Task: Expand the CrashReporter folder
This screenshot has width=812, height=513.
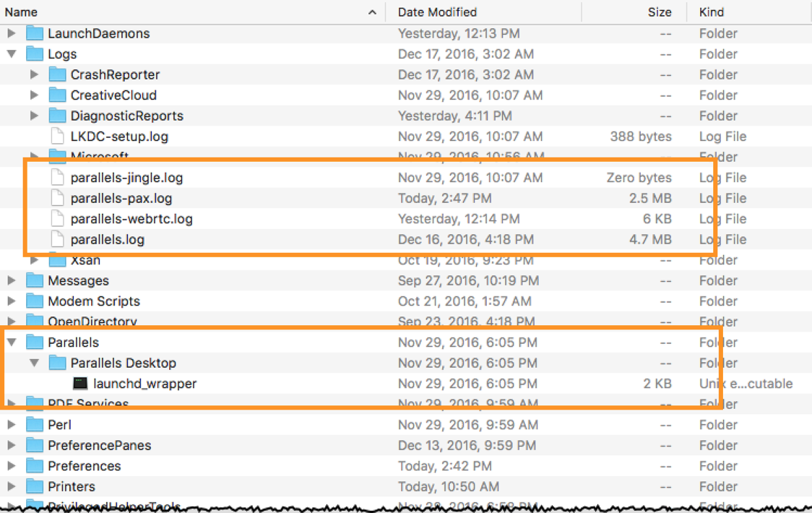Action: [x=34, y=74]
